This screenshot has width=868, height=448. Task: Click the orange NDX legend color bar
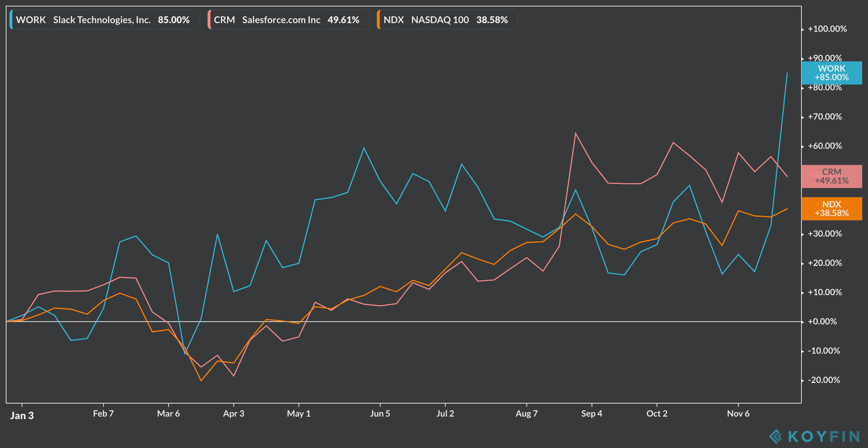(x=379, y=20)
